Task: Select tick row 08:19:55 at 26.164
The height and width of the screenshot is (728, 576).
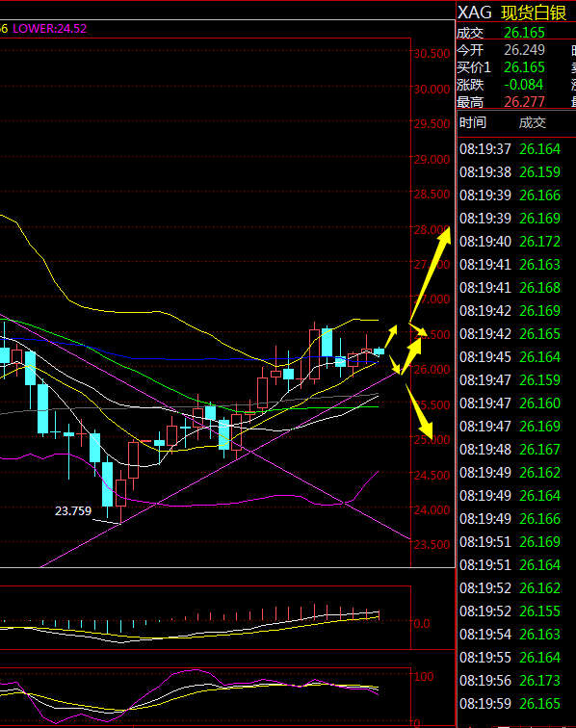Action: coord(511,658)
